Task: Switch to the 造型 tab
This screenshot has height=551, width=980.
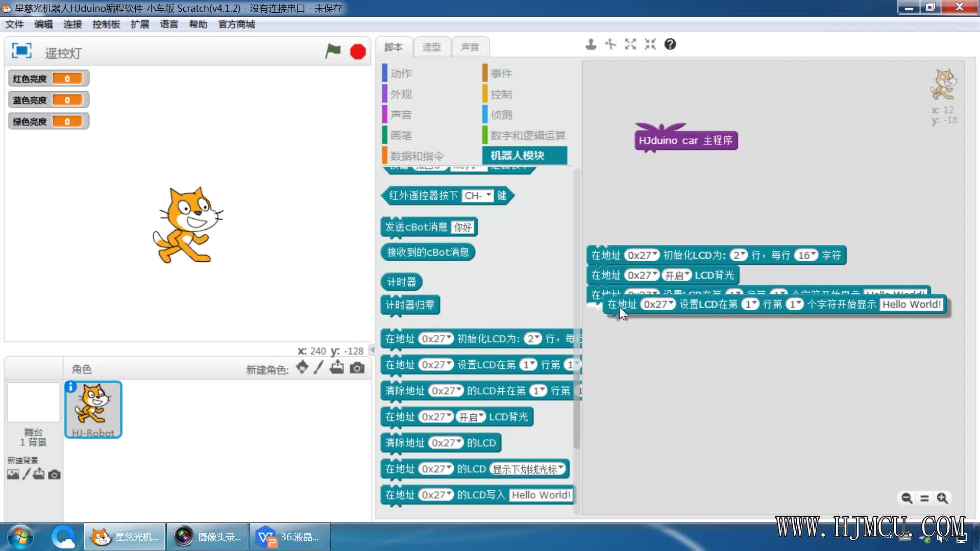Action: tap(431, 47)
